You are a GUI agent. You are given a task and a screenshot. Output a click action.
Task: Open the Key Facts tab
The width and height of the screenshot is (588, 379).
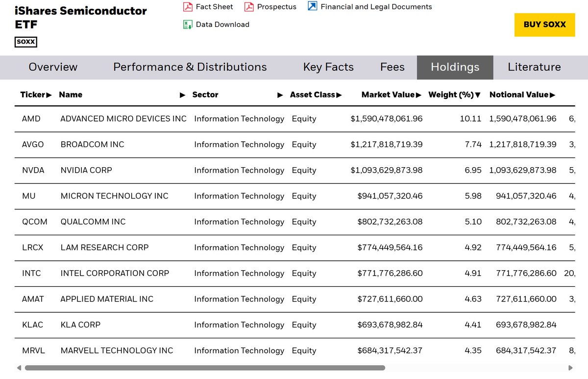click(328, 67)
